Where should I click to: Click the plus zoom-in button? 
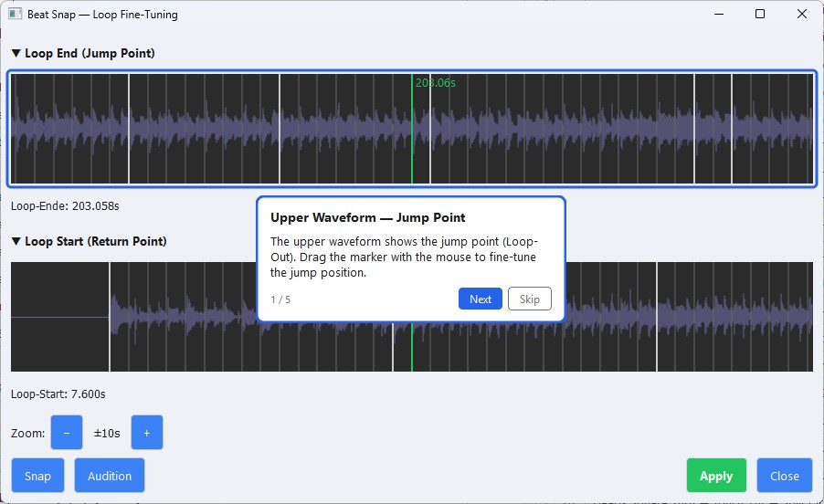coord(147,433)
